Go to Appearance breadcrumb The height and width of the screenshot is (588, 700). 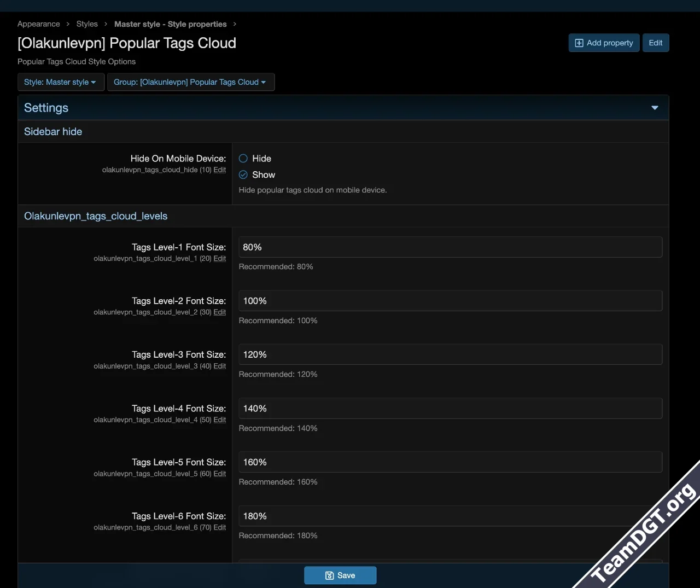[x=39, y=24]
